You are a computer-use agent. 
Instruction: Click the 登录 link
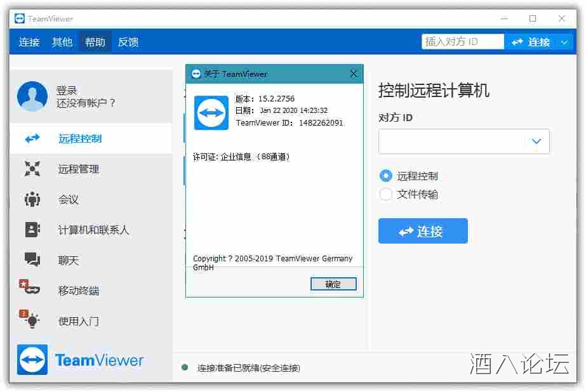pos(67,90)
